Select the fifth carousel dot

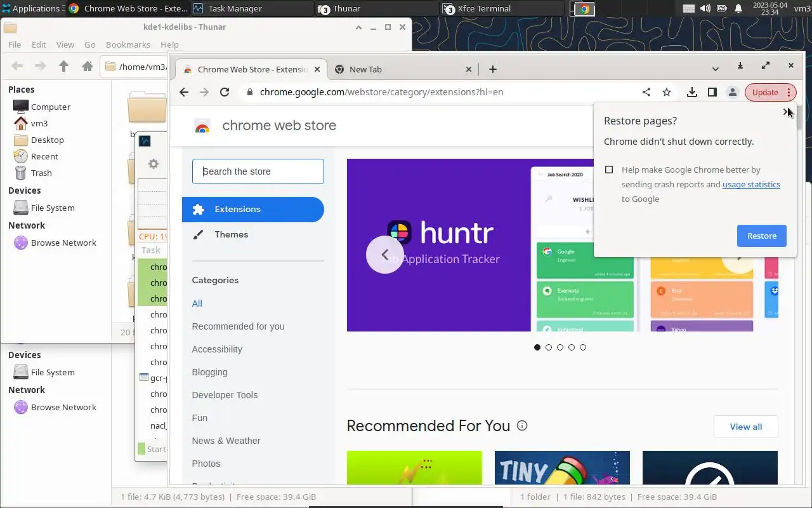click(x=583, y=347)
